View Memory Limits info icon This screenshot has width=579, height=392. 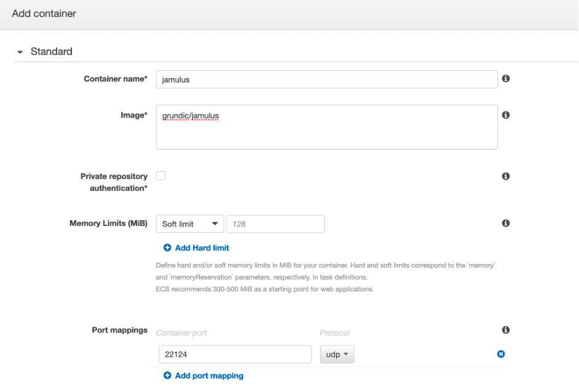[x=506, y=223]
